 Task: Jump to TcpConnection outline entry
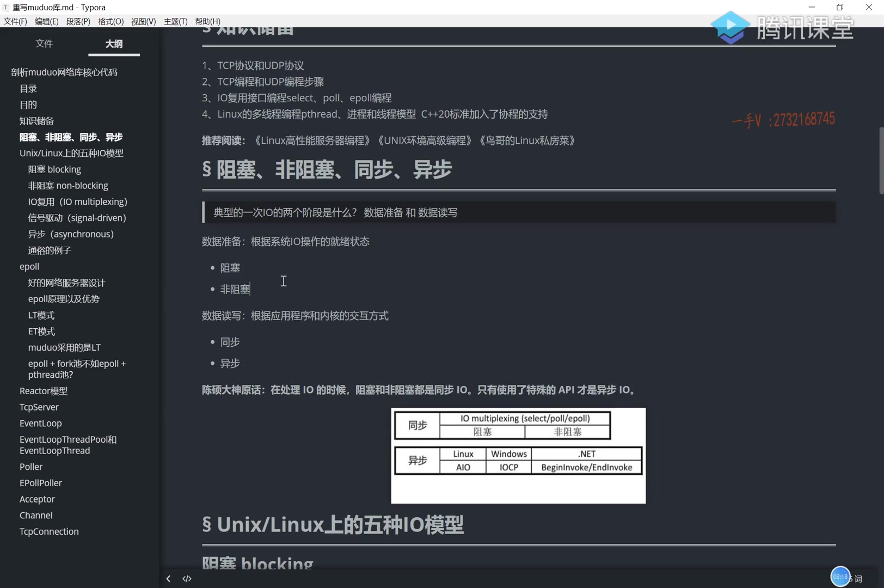click(x=49, y=532)
